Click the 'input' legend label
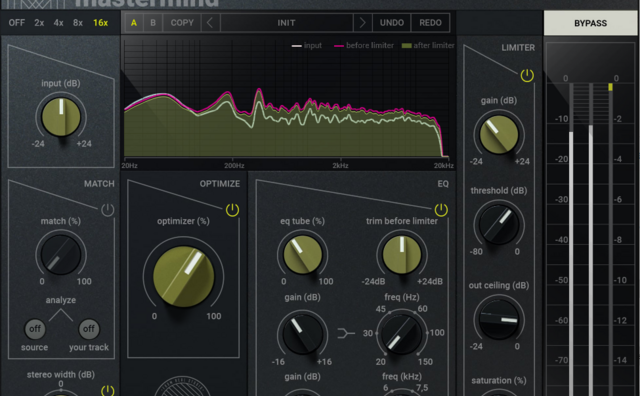Viewport: 640px width, 396px height. click(x=313, y=45)
